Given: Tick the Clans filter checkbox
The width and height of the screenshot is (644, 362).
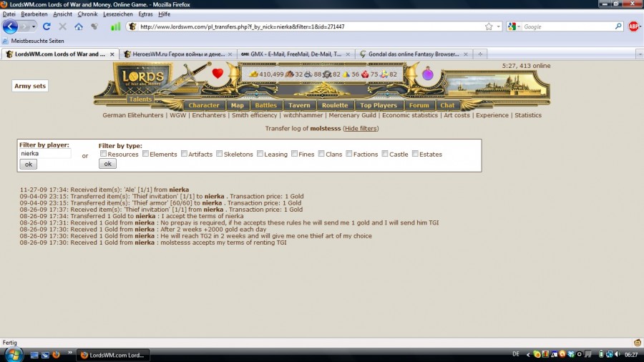Looking at the screenshot, I should pos(321,154).
